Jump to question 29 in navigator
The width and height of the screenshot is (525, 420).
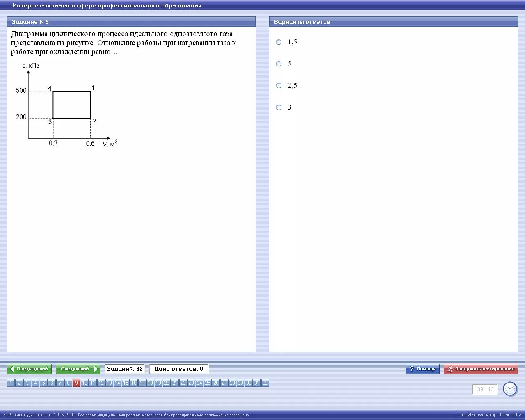[x=240, y=383]
